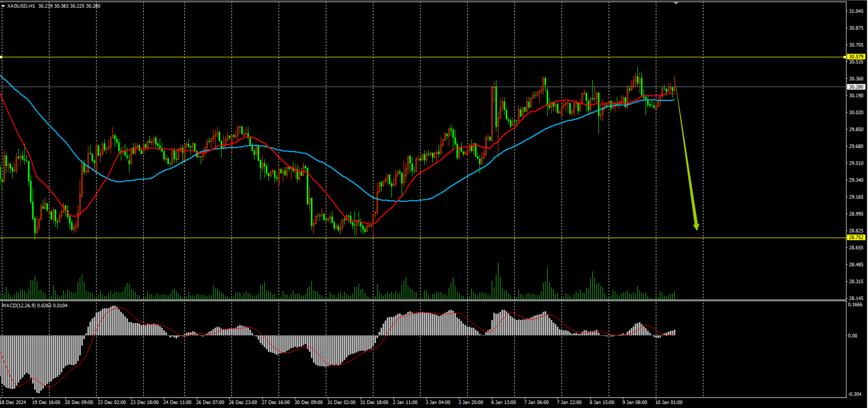Image resolution: width=868 pixels, height=408 pixels.
Task: Click the MACD scale value -0.304
Action: tap(855, 394)
